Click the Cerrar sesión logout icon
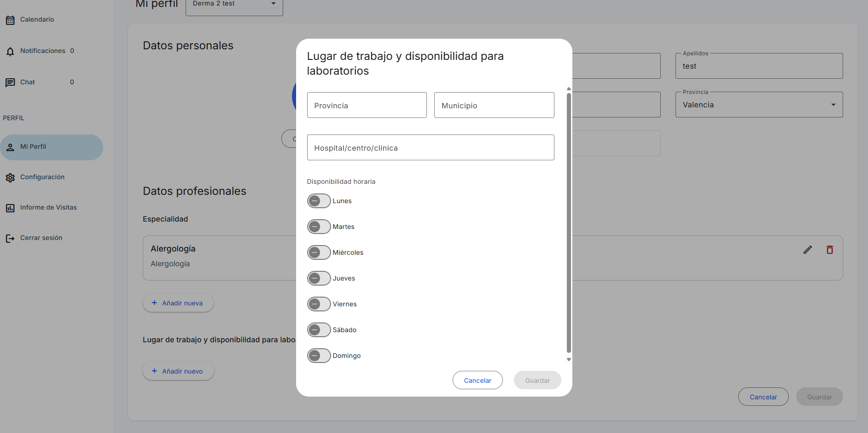Screen dimensions: 868x433 10,239
